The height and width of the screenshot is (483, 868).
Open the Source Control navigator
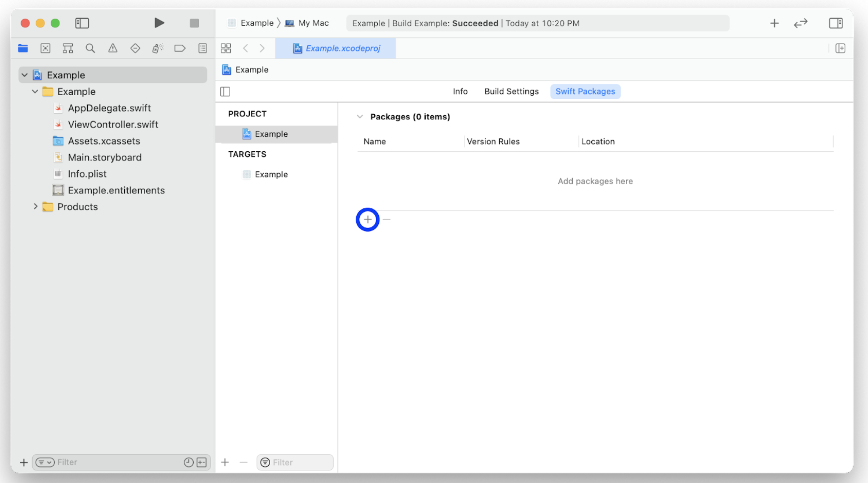point(45,48)
